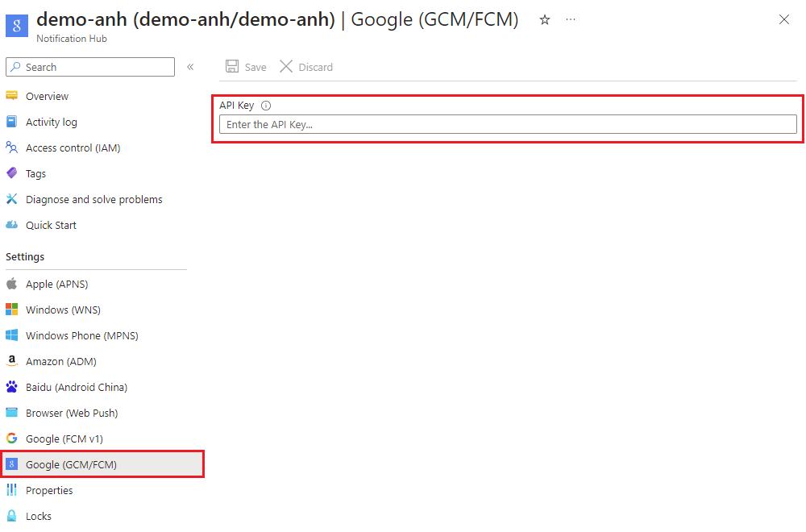Open Amazon (ADM) configuration
Viewport: 806px width, 532px height.
tap(60, 361)
